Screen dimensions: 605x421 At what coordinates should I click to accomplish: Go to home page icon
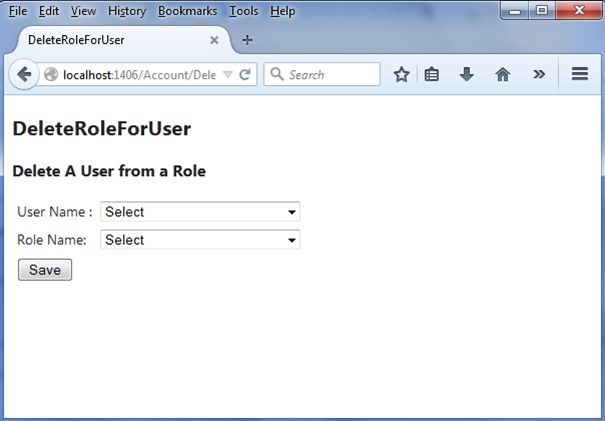pos(502,74)
